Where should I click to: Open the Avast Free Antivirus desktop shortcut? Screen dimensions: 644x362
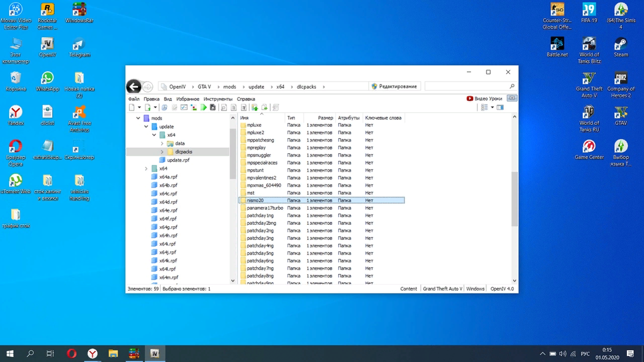pyautogui.click(x=79, y=119)
